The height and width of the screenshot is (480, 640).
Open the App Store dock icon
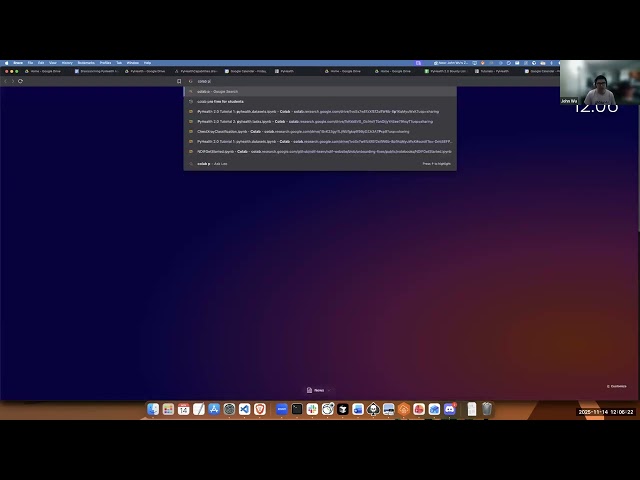click(x=213, y=409)
